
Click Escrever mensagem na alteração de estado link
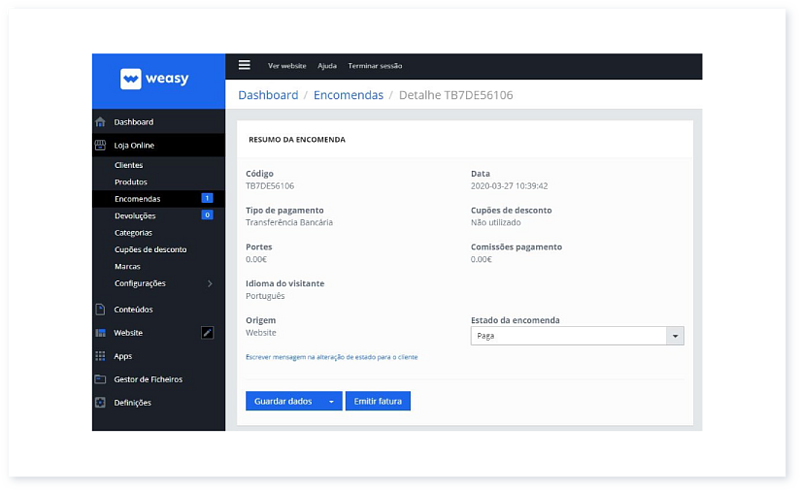pos(332,357)
